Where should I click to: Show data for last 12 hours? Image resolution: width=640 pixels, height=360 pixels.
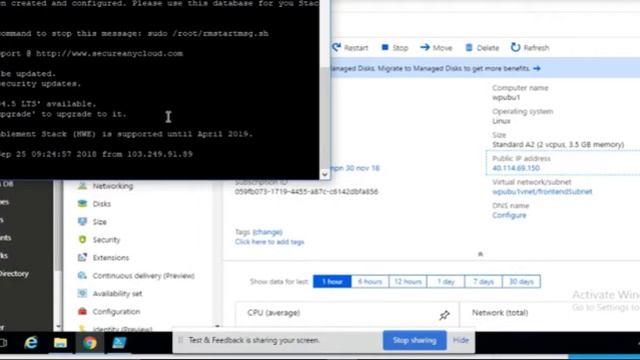point(408,281)
